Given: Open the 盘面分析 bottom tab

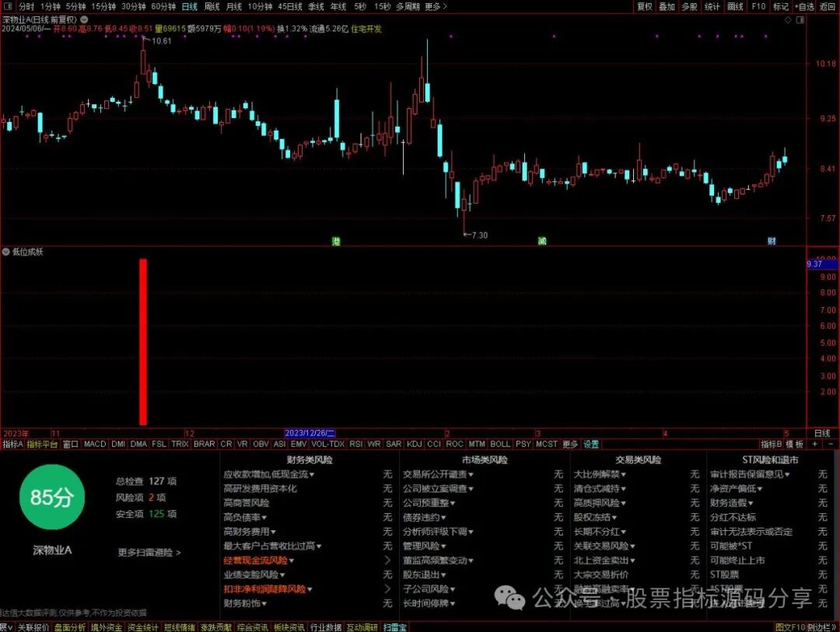Looking at the screenshot, I should [x=70, y=627].
